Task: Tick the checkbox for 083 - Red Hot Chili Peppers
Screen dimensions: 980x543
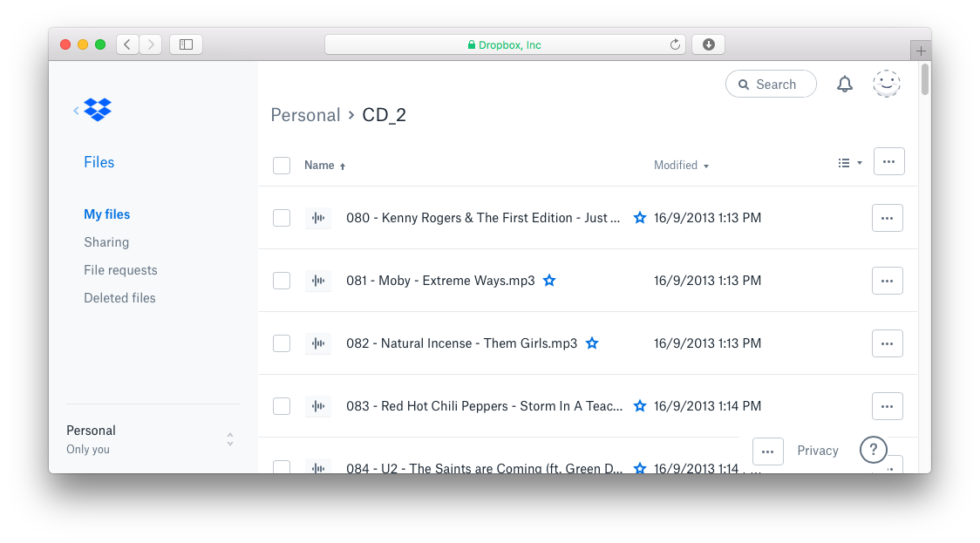Action: pyautogui.click(x=282, y=406)
